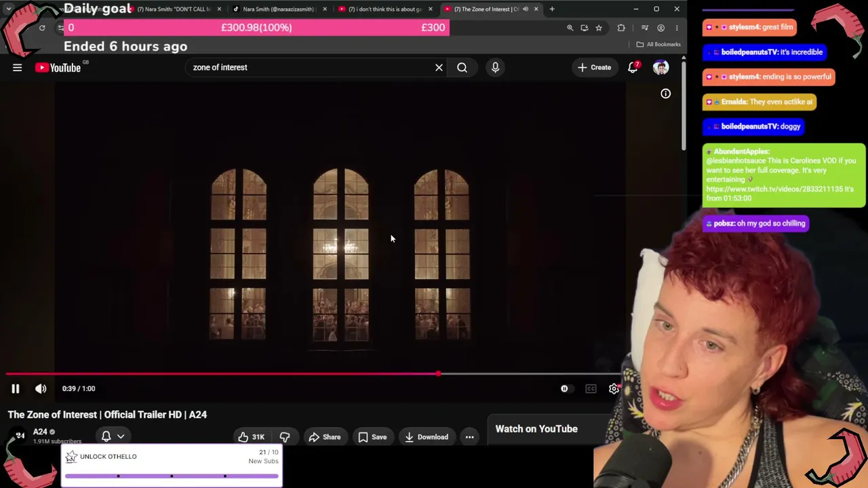The height and width of the screenshot is (488, 868).
Task: Open the Chrome profile icon
Action: click(660, 28)
